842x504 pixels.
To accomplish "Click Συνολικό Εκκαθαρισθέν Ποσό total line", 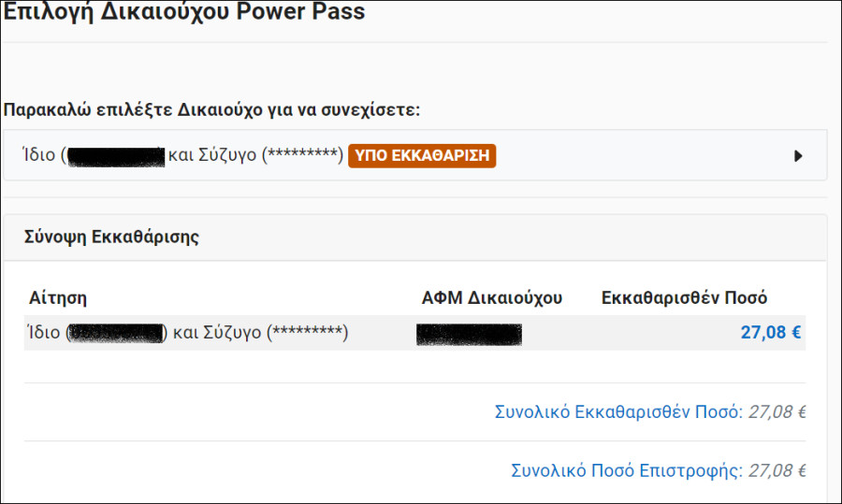I will click(x=650, y=411).
